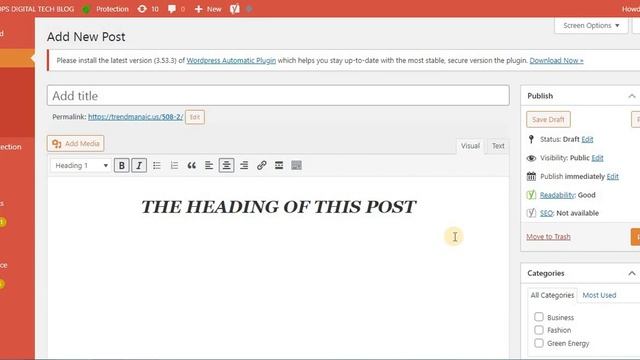Center-align the text

click(227, 165)
